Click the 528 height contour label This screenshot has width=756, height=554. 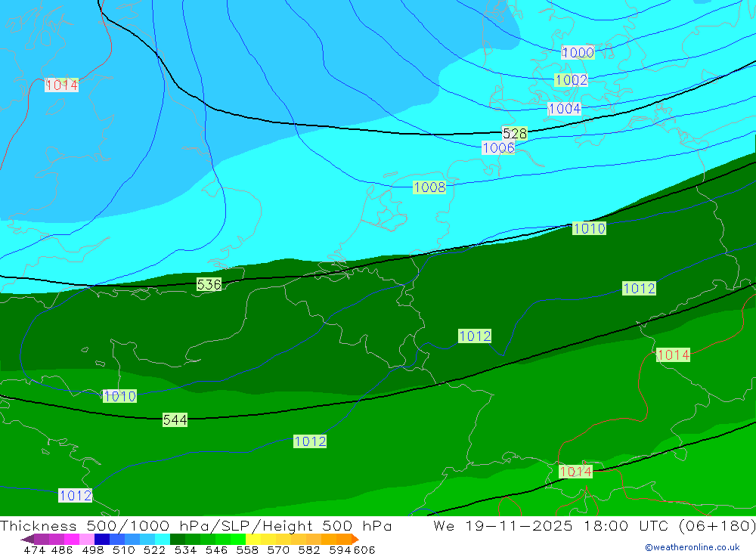pyautogui.click(x=514, y=133)
